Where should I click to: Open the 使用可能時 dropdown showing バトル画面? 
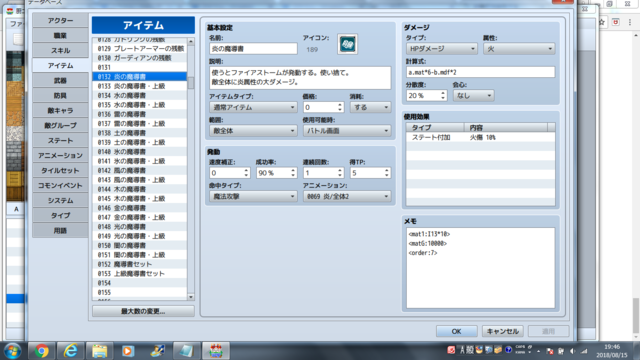coord(347,131)
